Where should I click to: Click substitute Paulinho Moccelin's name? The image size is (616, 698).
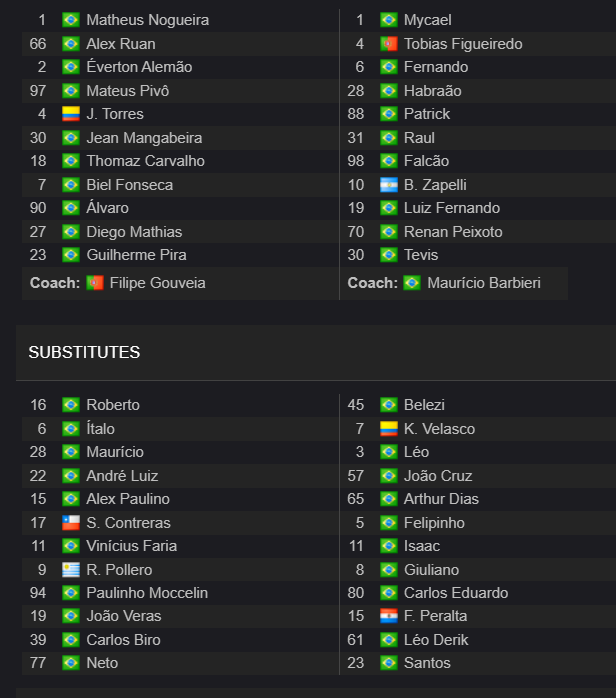pyautogui.click(x=147, y=593)
